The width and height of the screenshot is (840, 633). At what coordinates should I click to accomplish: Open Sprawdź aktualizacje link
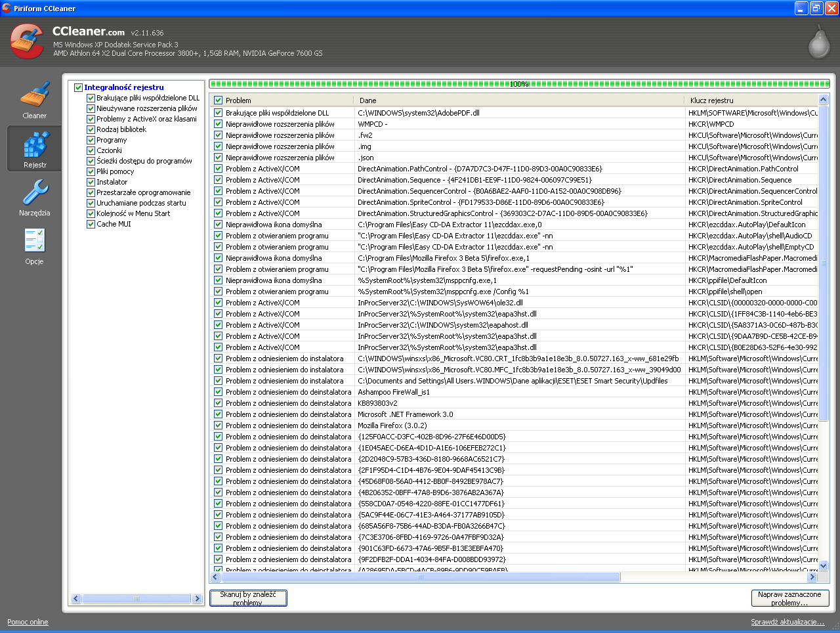[x=787, y=622]
